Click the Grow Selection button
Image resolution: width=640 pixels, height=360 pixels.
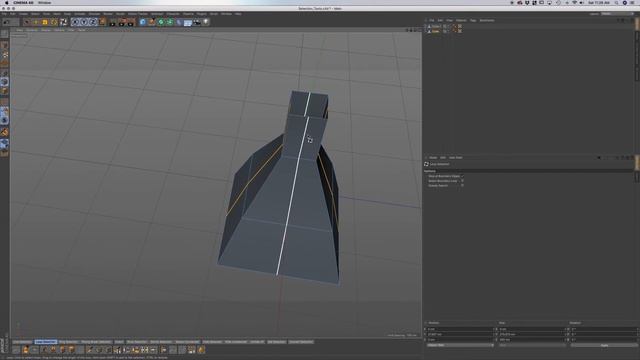pyautogui.click(x=137, y=342)
